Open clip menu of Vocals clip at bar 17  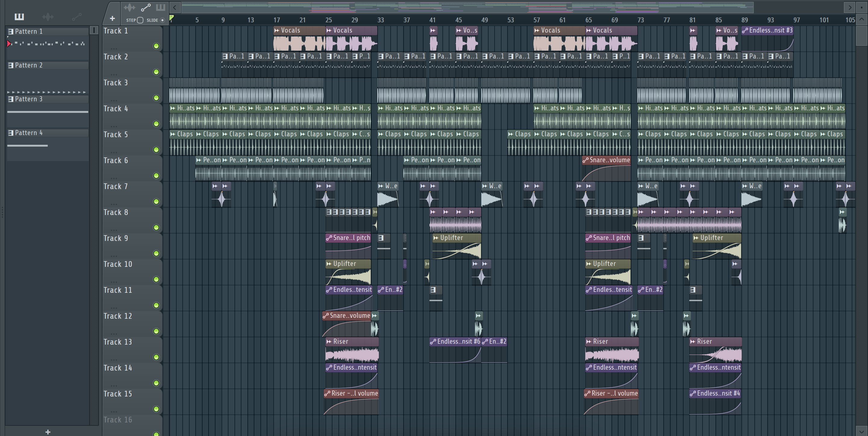(277, 30)
